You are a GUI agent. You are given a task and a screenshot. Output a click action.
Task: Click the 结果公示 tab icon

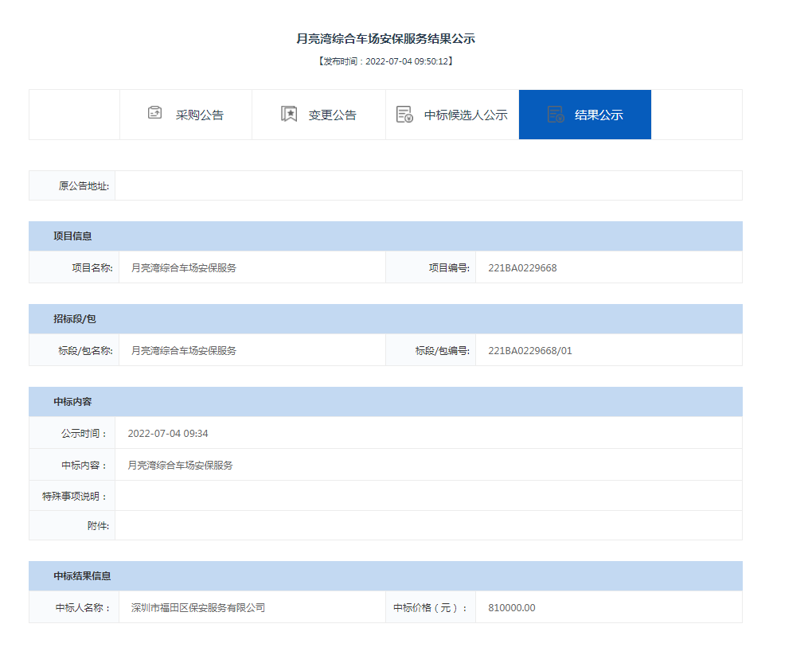[x=556, y=115]
